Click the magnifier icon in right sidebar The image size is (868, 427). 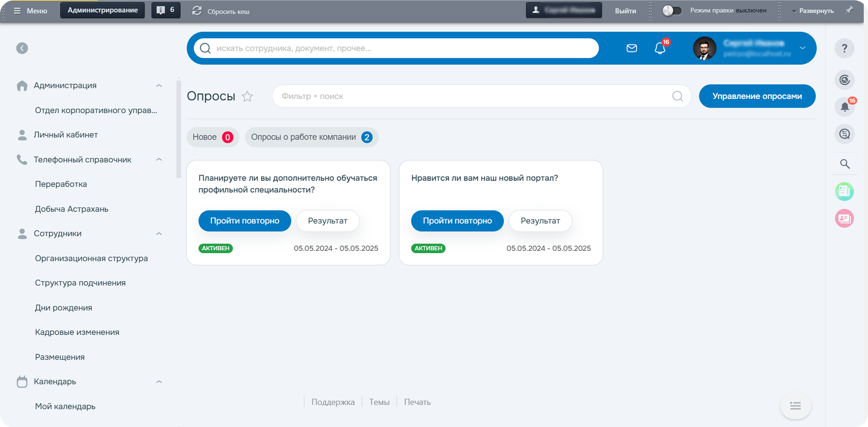[x=844, y=164]
